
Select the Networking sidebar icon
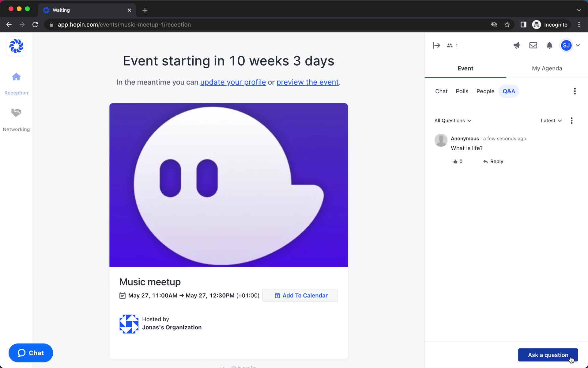tap(16, 112)
